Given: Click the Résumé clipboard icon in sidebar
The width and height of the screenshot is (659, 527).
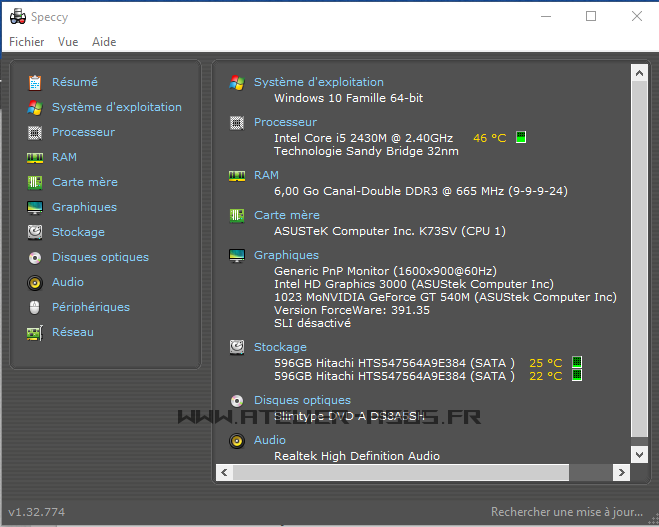Looking at the screenshot, I should (x=35, y=82).
